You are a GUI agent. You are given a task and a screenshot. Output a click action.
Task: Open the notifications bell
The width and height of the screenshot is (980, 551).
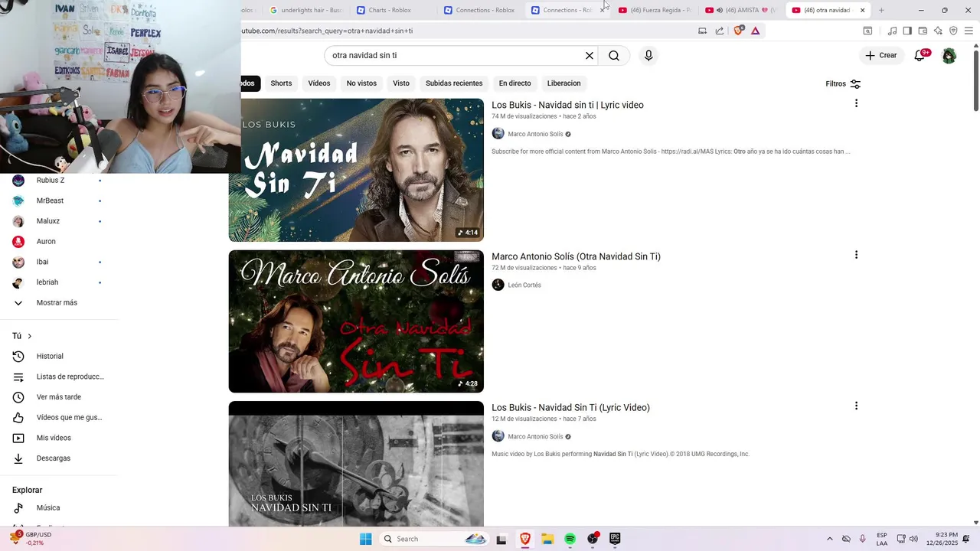click(x=920, y=55)
